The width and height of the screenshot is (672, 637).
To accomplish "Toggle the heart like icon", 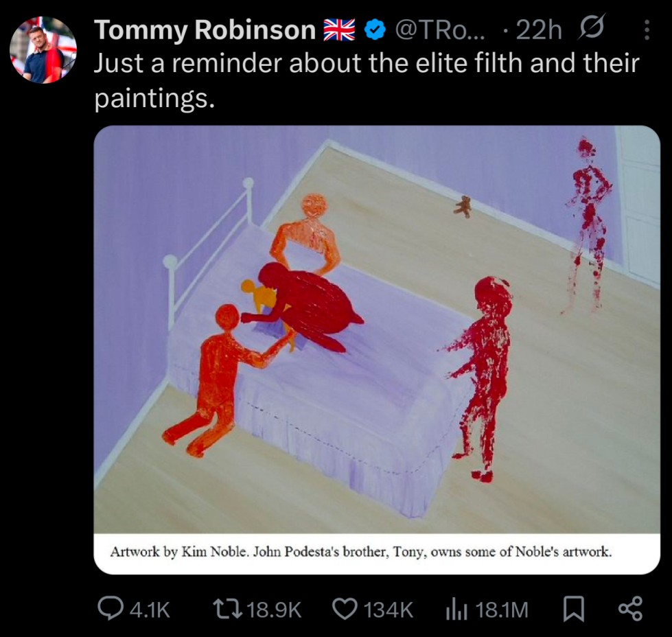I will pos(346,609).
